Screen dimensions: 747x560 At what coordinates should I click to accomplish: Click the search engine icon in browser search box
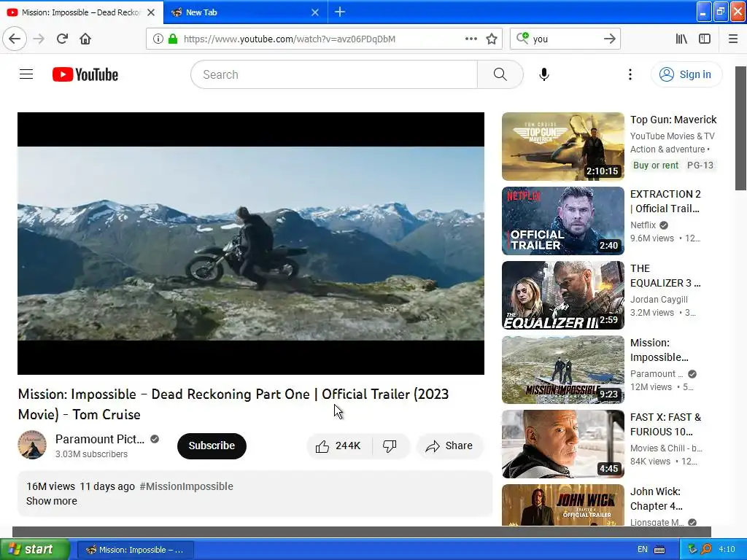(522, 38)
